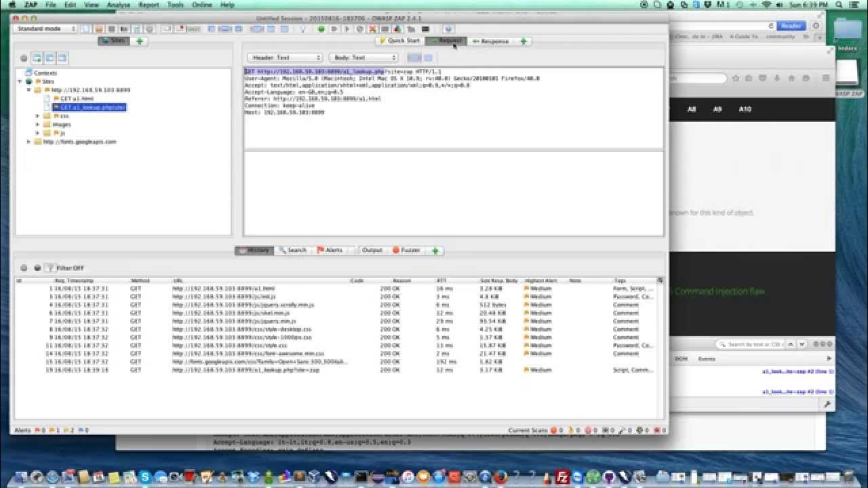868x488 pixels.
Task: Click the Open Session toolbar icon
Action: [99, 28]
